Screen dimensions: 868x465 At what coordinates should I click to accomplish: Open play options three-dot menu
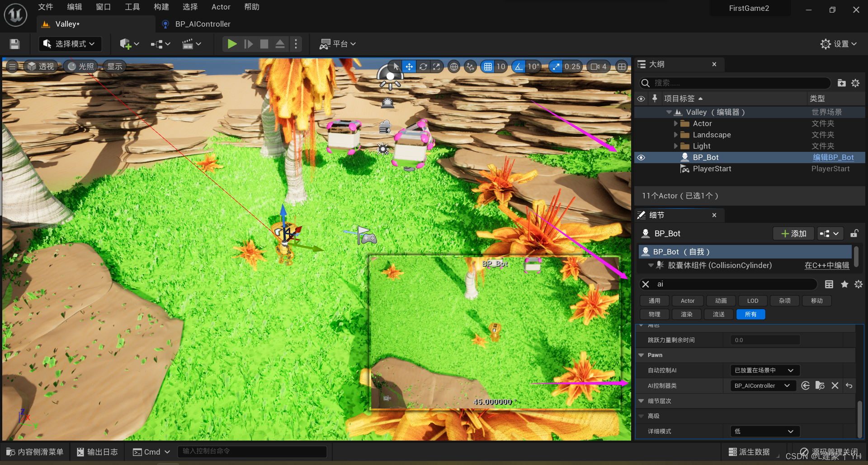296,44
